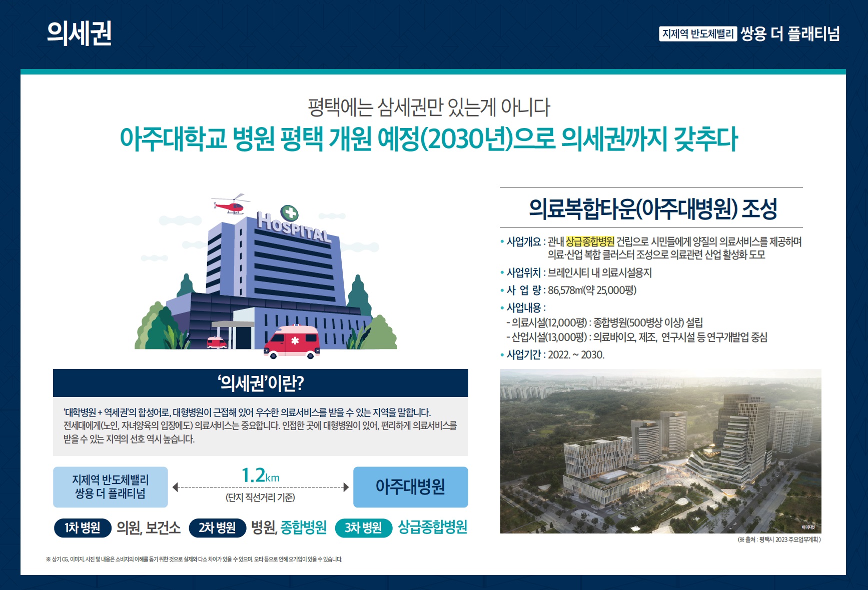Click the '1차 병원' pill badge
The width and height of the screenshot is (868, 590).
coord(83,527)
